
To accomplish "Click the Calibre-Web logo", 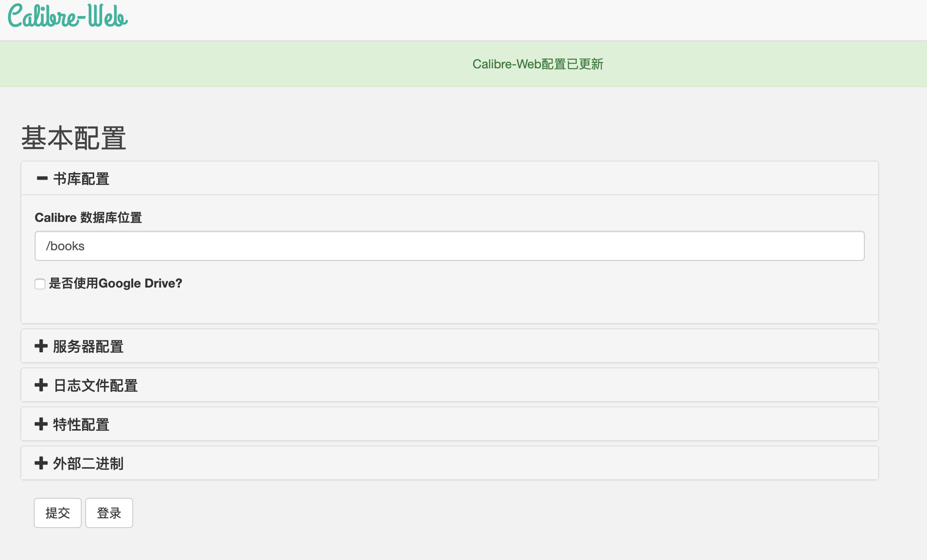I will pyautogui.click(x=67, y=17).
